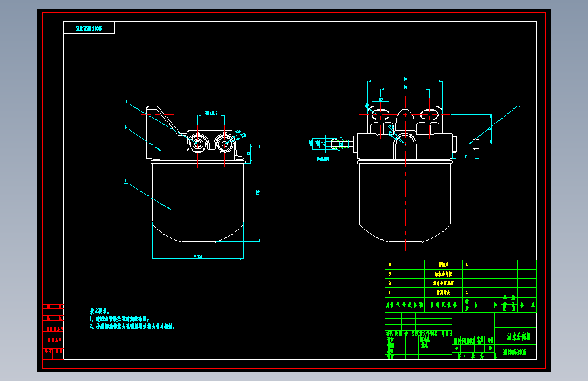
Task: Pick the bowl width dimension text under the left view
Action: [x=198, y=256]
